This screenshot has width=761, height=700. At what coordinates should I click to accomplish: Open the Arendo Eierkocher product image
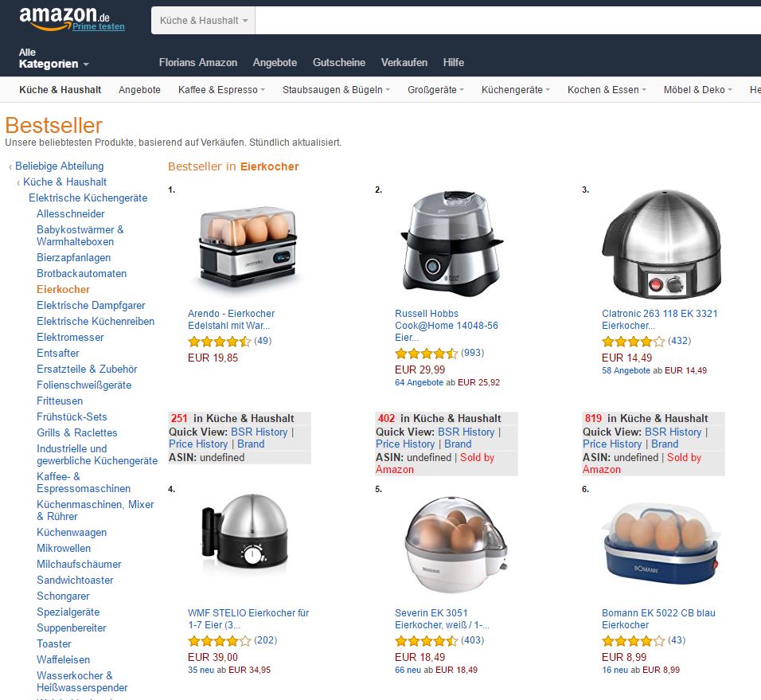coord(248,246)
